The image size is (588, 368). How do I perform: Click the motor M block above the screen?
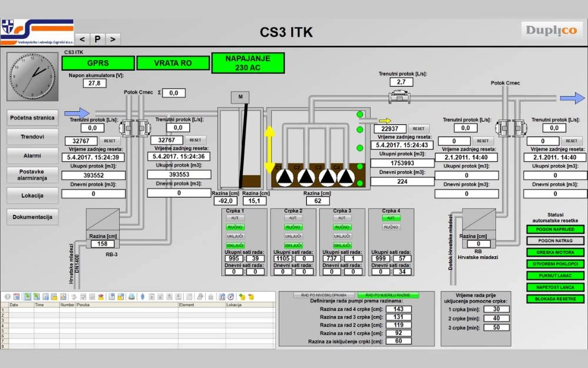240,97
